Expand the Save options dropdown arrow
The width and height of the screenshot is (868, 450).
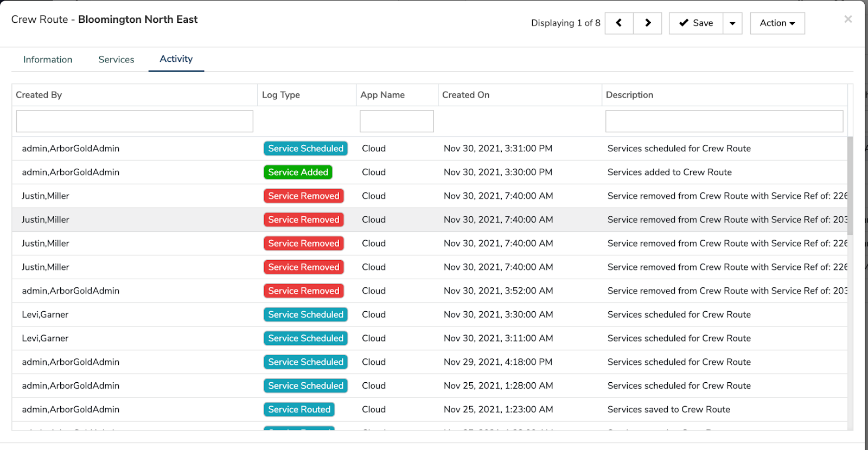pos(732,23)
